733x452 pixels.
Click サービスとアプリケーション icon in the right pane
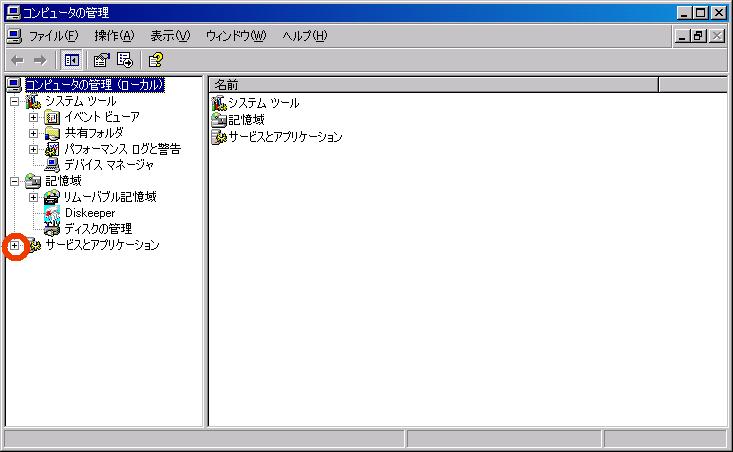[219, 137]
